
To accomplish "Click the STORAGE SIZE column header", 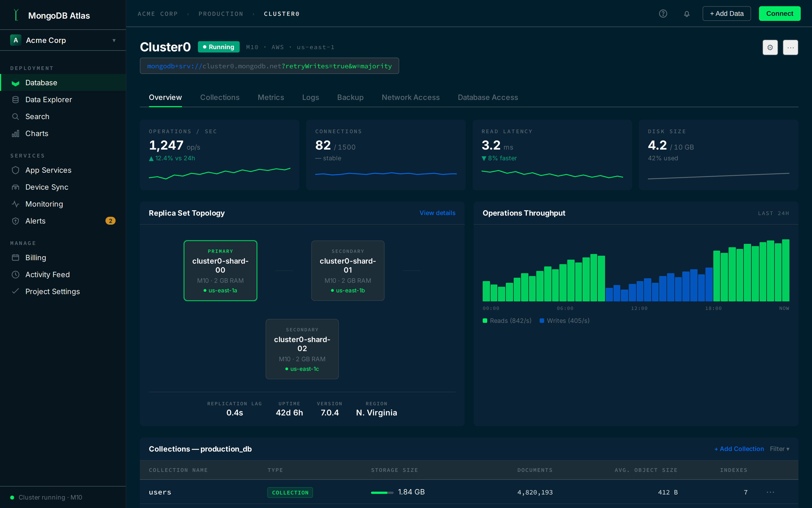I will (x=395, y=470).
